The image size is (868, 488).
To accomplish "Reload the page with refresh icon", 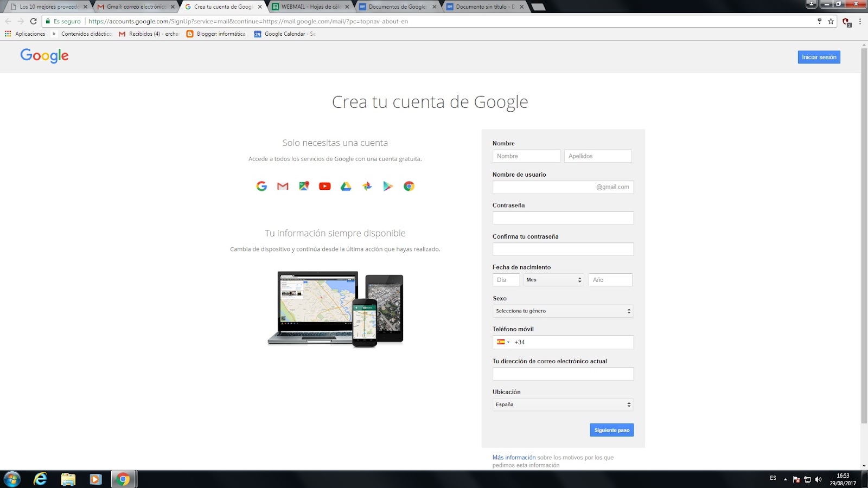I will coord(33,21).
